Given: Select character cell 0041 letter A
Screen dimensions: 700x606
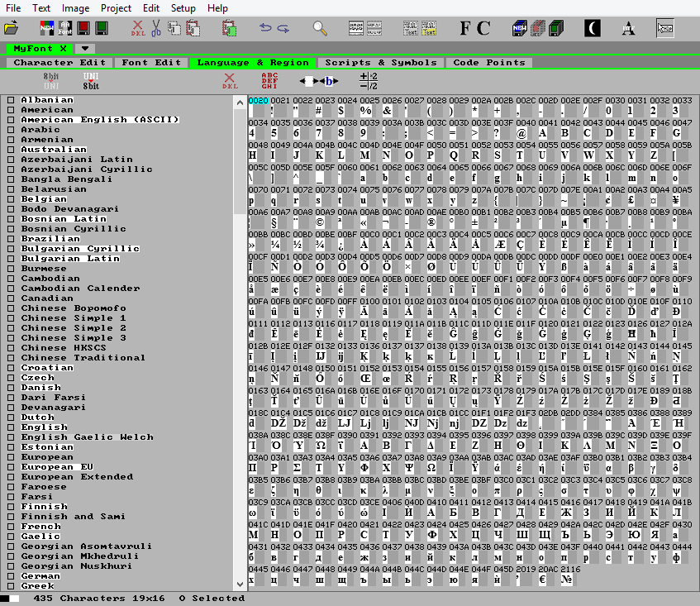Looking at the screenshot, I should pyautogui.click(x=547, y=128).
